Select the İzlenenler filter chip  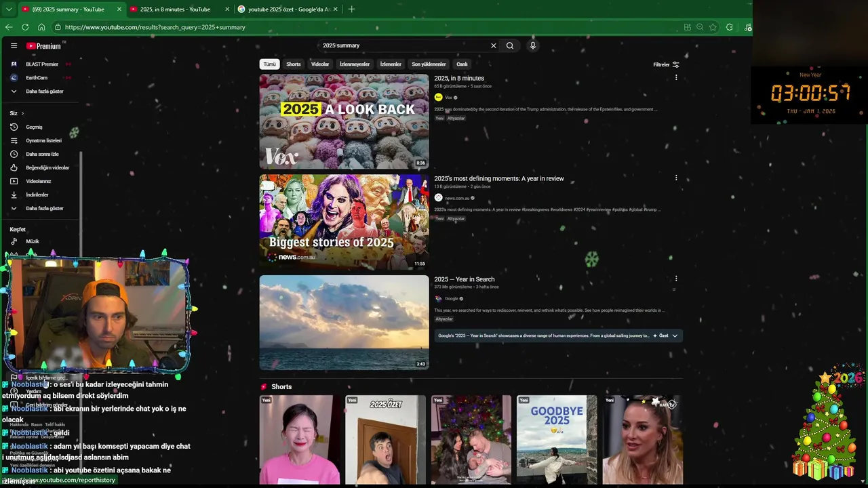coord(391,64)
